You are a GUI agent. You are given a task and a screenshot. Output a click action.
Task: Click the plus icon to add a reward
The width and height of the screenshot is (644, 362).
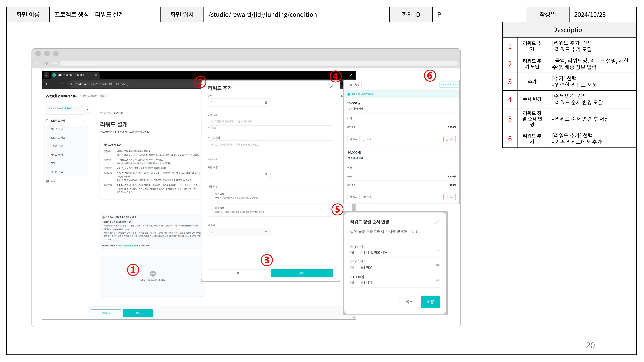[x=153, y=273]
